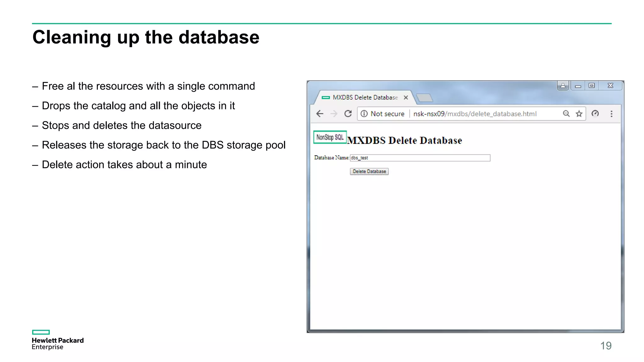Open the Not secure site info icon

pos(364,114)
